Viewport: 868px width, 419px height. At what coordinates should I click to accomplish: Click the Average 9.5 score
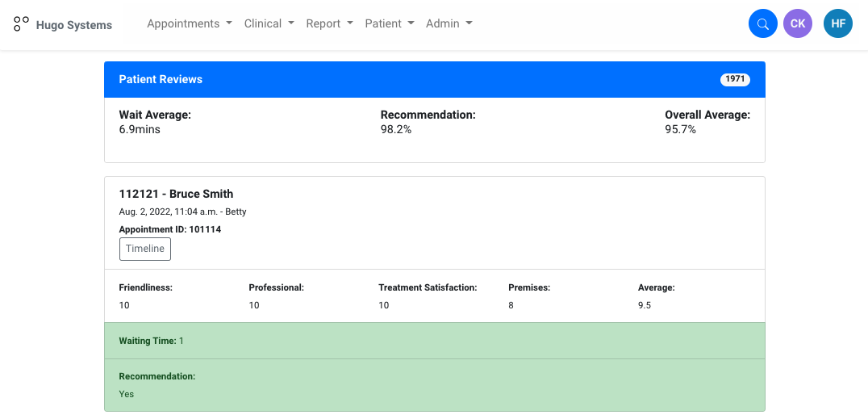645,305
